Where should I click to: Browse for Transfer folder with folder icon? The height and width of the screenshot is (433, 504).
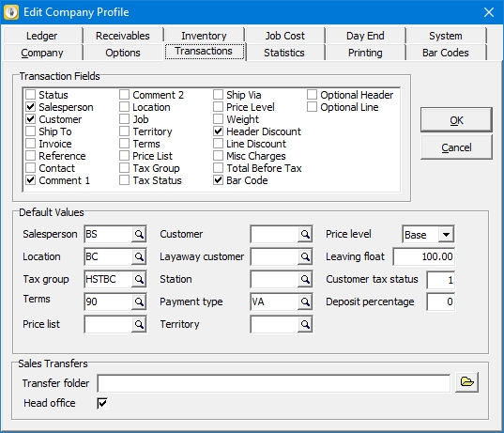pyautogui.click(x=466, y=382)
